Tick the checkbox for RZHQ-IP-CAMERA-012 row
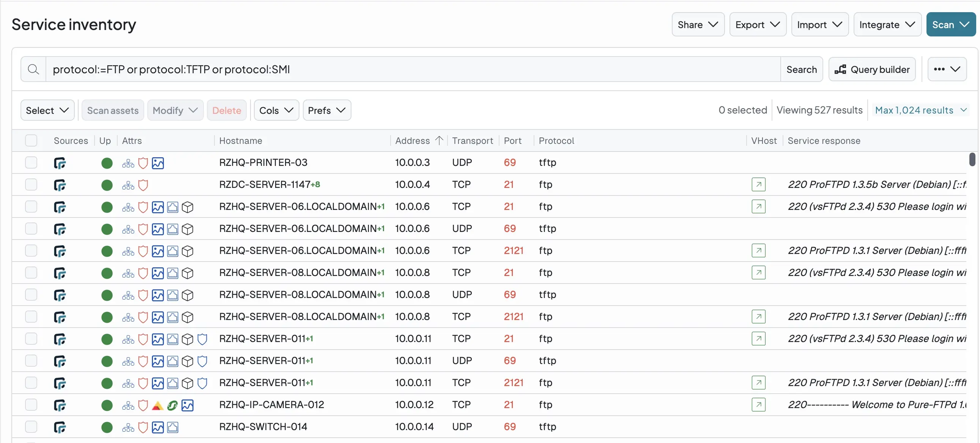980x443 pixels. pos(31,405)
